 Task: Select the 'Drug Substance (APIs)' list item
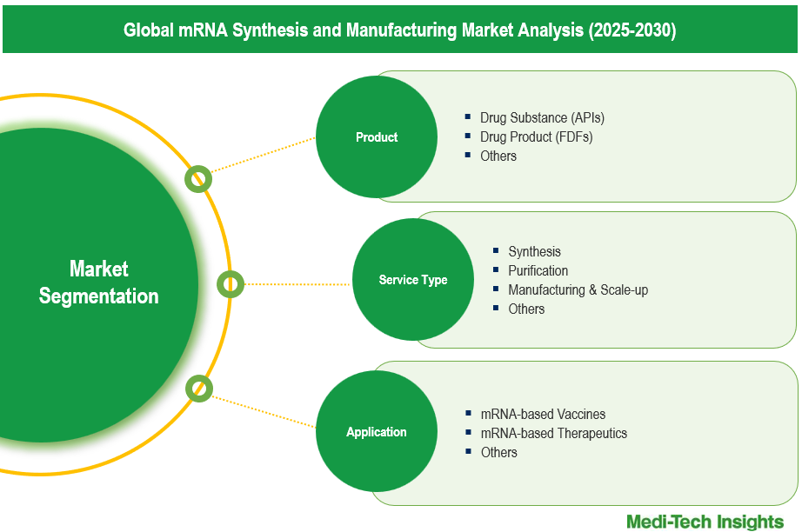(x=542, y=118)
